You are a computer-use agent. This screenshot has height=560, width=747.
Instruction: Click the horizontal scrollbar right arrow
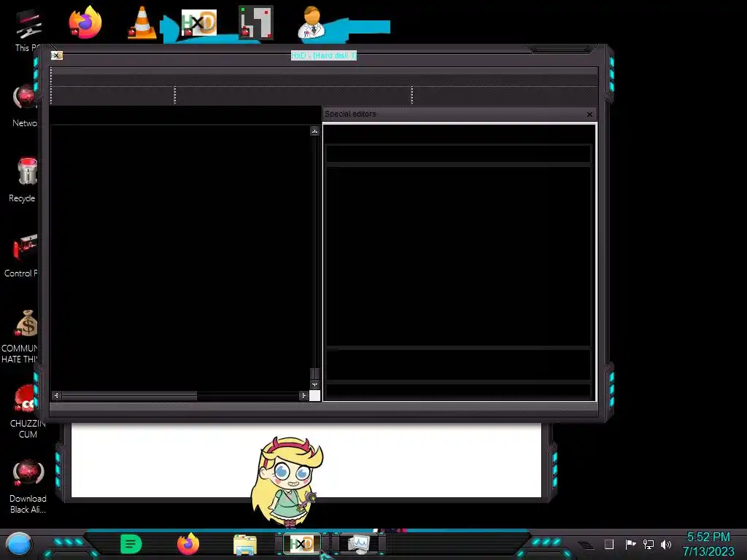click(303, 395)
